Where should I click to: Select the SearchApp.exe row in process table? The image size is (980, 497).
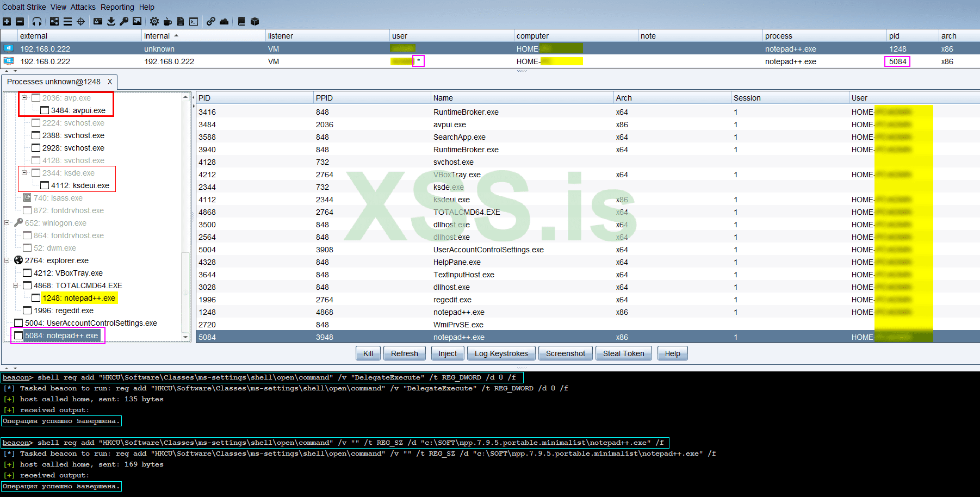(587, 137)
